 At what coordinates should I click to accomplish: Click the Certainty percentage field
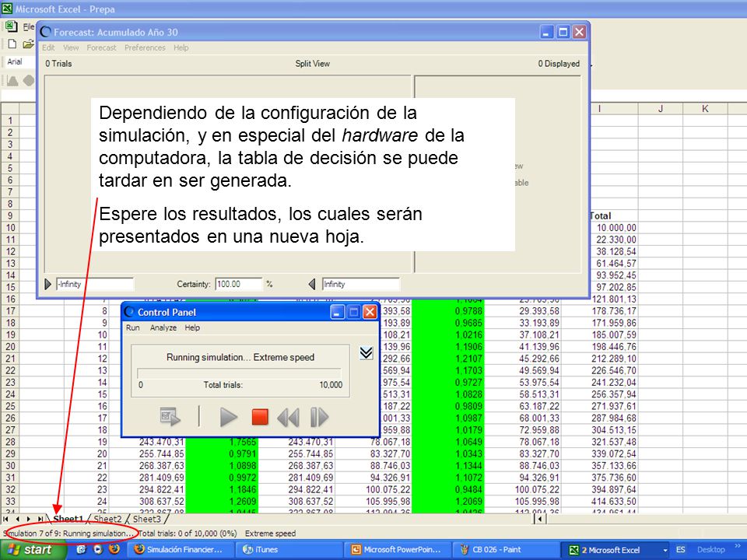tap(238, 285)
